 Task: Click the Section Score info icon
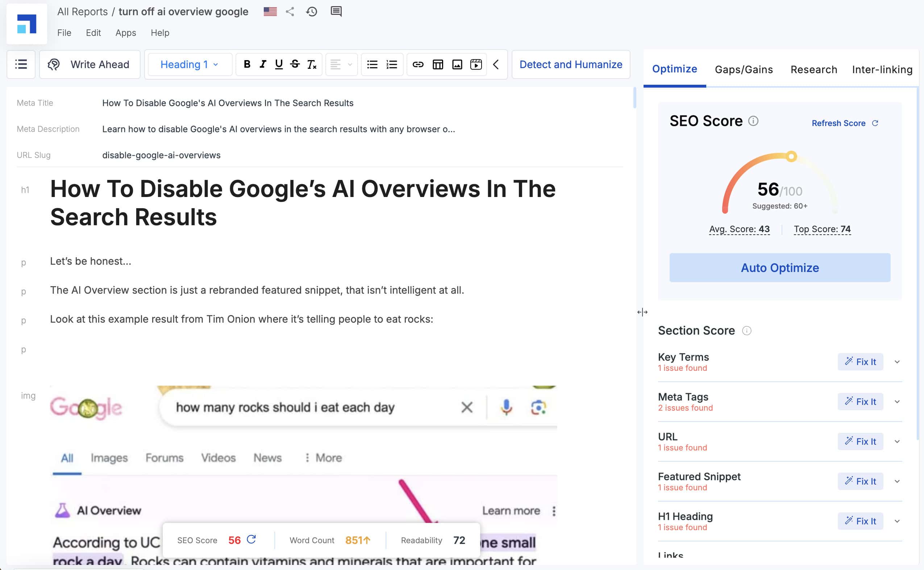(x=746, y=331)
